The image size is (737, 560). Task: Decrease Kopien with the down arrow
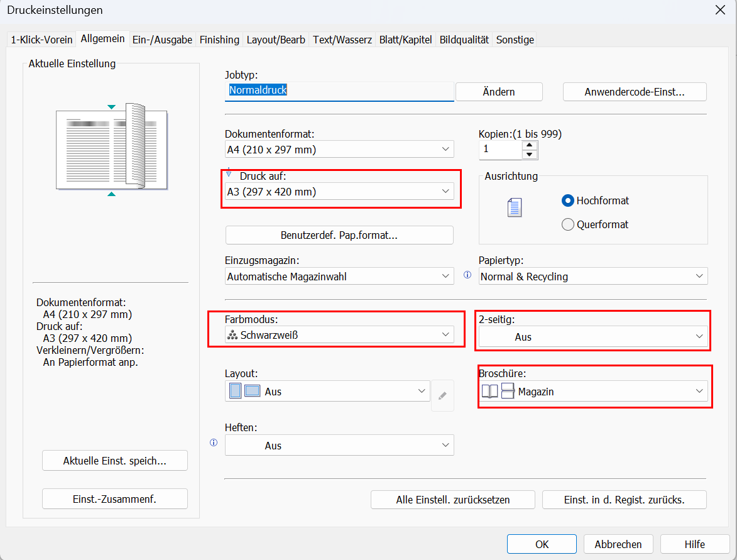coord(530,155)
